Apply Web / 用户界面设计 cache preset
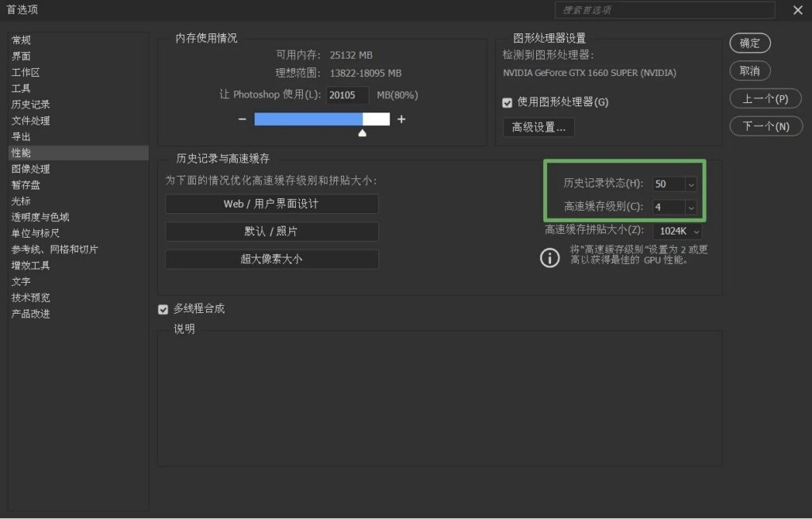The height and width of the screenshot is (519, 812). click(271, 204)
